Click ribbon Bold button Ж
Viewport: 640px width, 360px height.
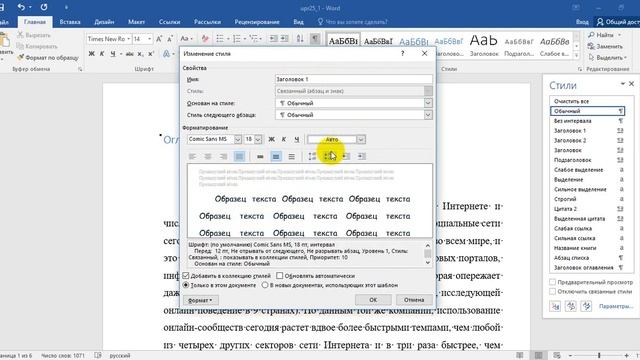[91, 53]
